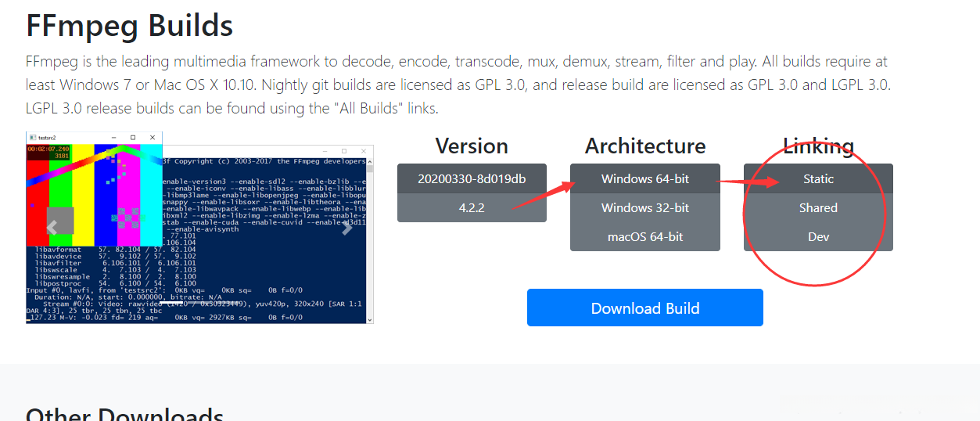Select Static linking option
The width and height of the screenshot is (980, 421).
[818, 178]
